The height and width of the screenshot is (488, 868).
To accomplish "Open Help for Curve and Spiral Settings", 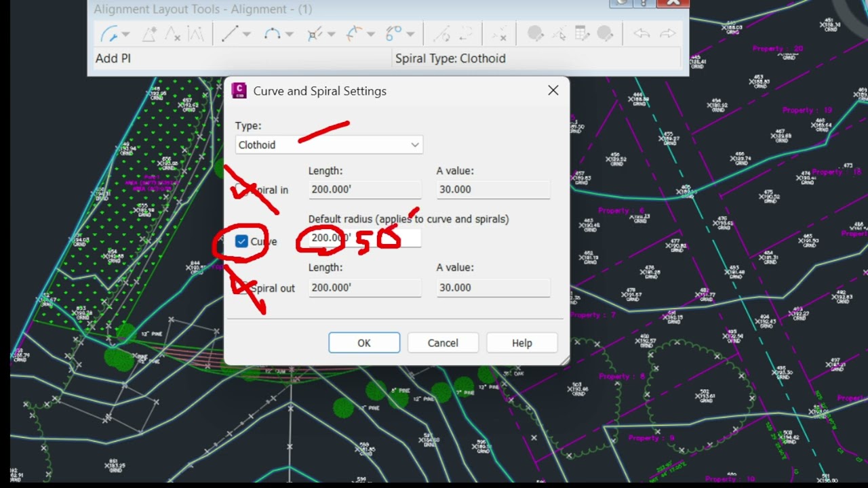I will click(x=522, y=343).
